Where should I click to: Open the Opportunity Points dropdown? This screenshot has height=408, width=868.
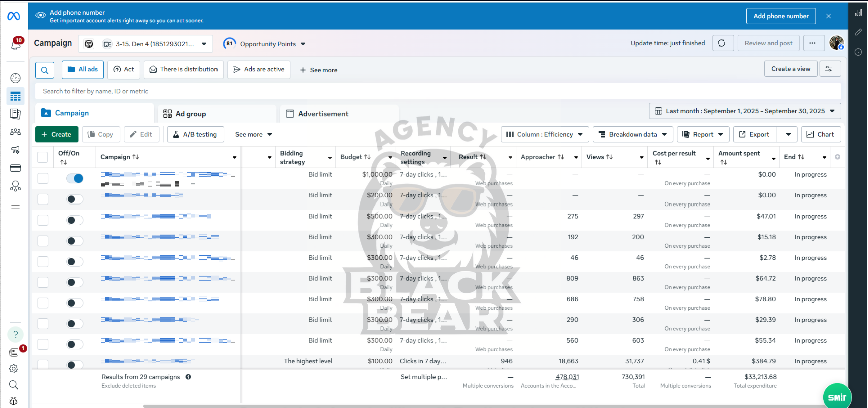tap(265, 44)
